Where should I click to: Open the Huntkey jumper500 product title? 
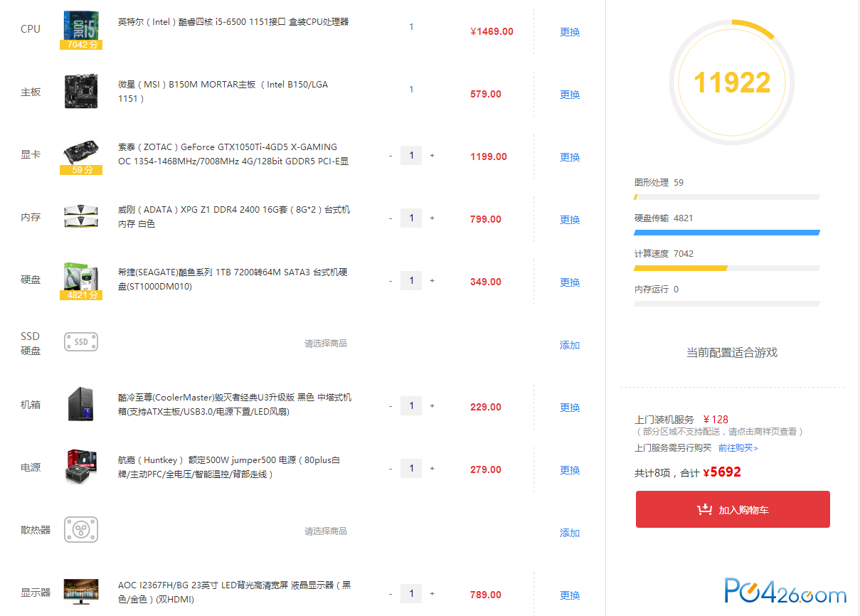(229, 467)
